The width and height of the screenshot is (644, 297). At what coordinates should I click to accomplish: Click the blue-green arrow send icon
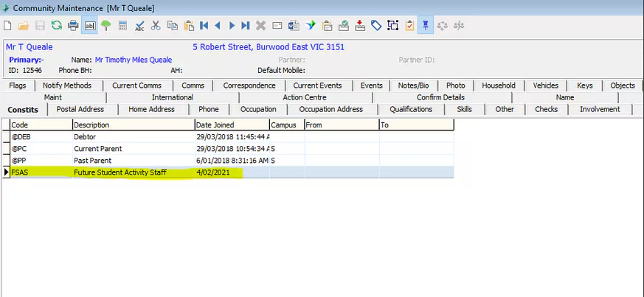(311, 26)
